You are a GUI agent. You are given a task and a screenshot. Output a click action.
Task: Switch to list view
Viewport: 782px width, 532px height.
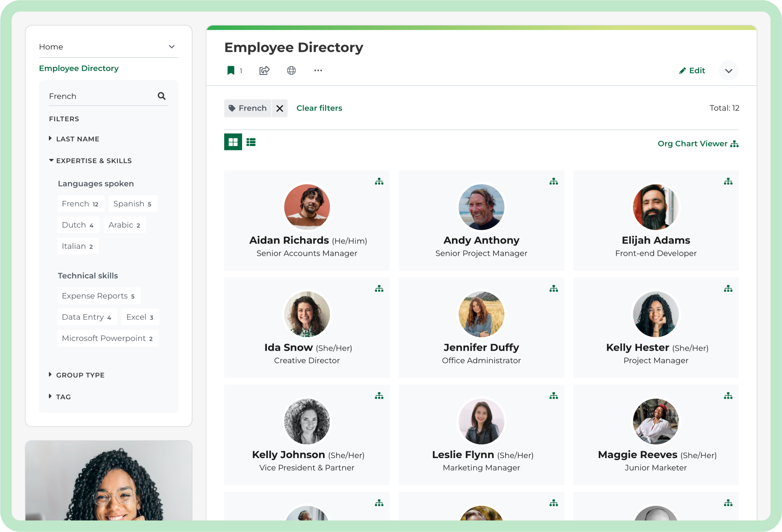[251, 142]
